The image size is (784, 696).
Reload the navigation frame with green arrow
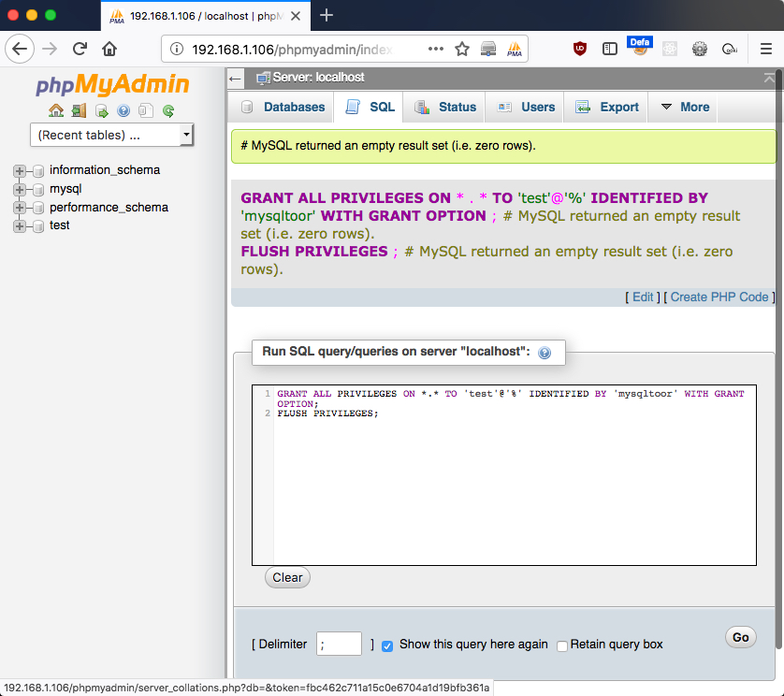(168, 110)
